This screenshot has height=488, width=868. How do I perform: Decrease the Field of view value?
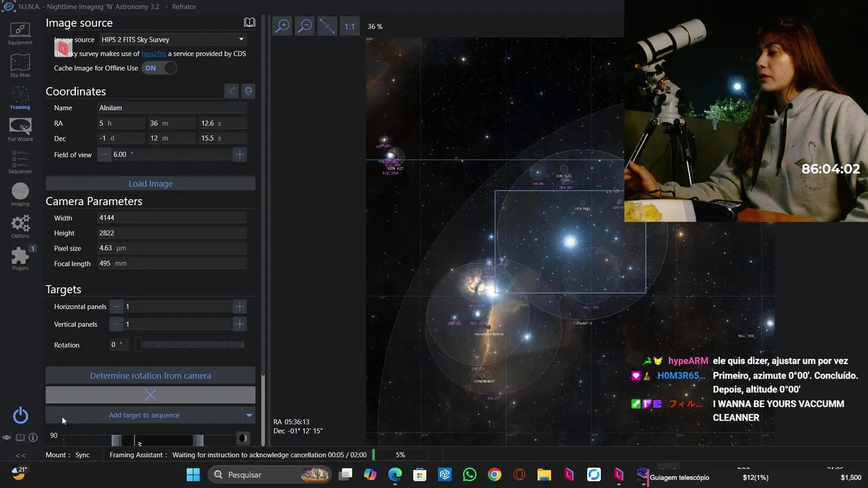click(x=104, y=155)
